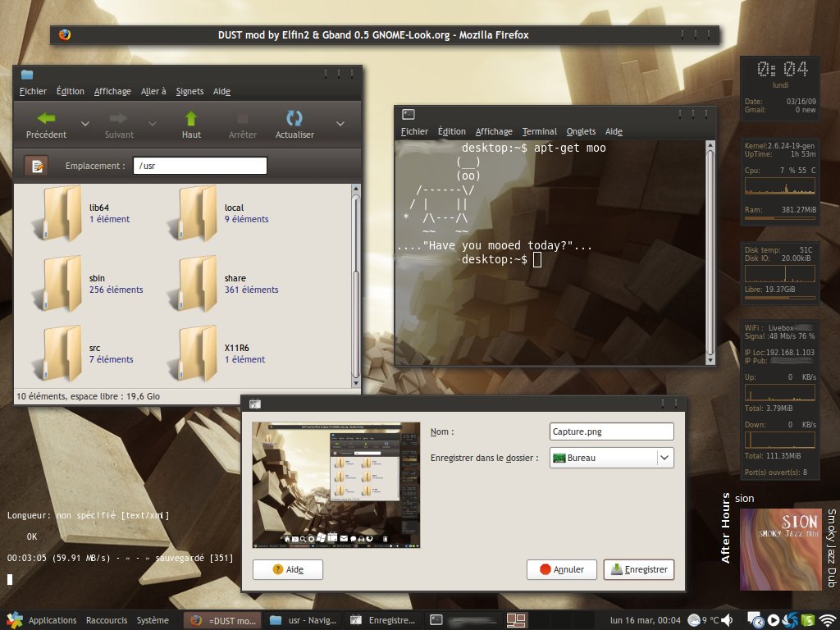Click the Firefox icon in the title bar
This screenshot has width=840, height=630.
click(64, 34)
